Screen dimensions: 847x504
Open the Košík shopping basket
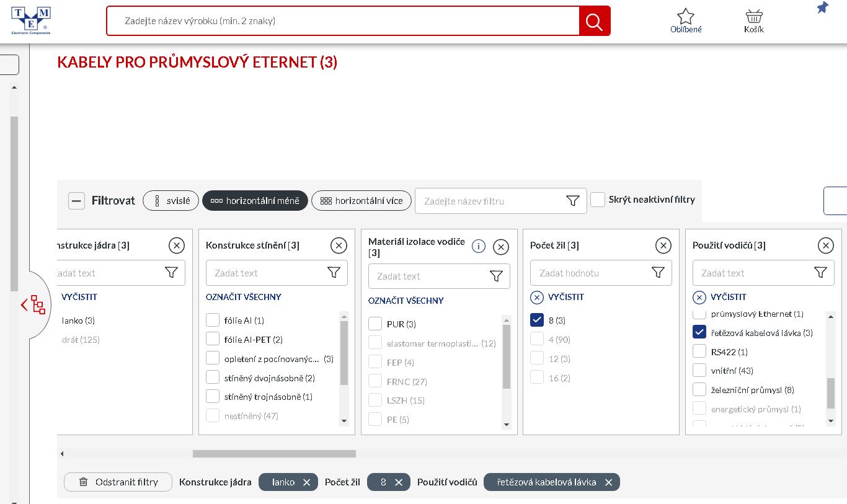click(753, 17)
